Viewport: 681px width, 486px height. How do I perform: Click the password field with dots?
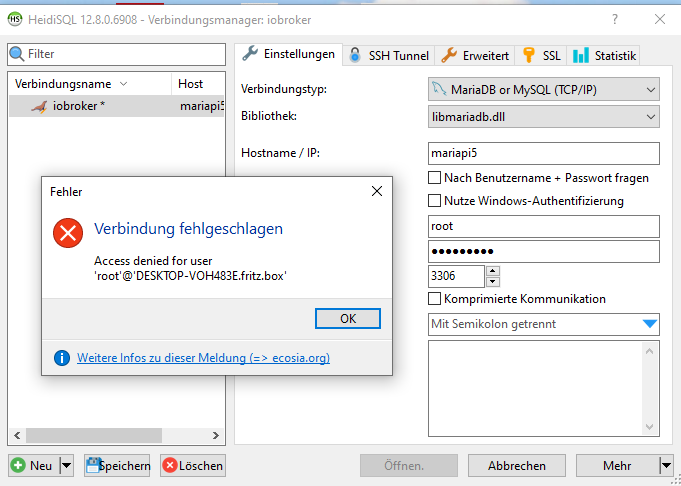[x=544, y=251]
